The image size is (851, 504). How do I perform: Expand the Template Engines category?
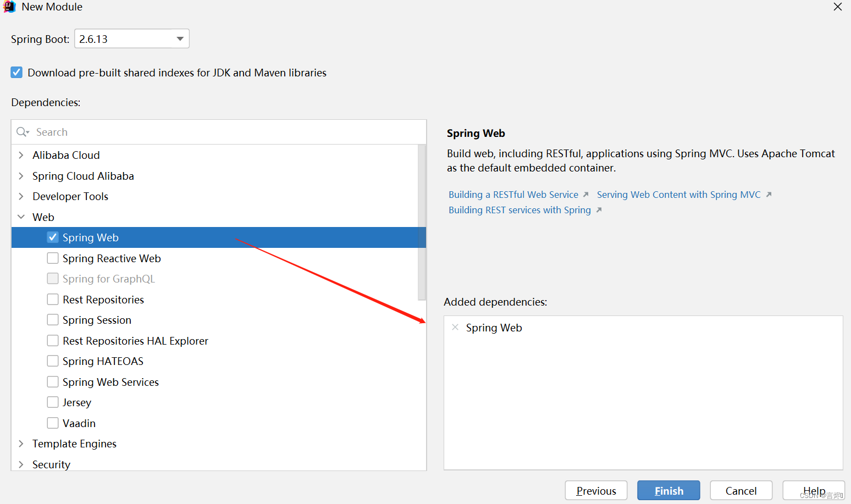[x=21, y=444]
